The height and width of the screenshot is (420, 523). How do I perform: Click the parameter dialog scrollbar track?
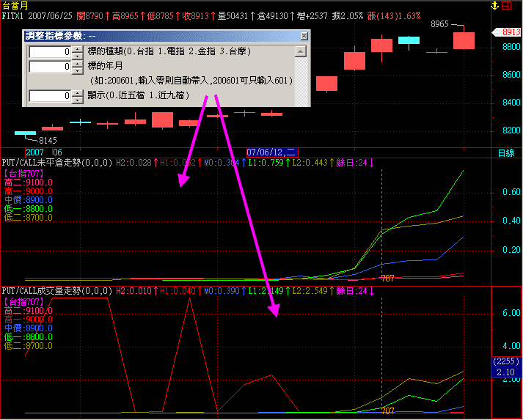pos(301,81)
